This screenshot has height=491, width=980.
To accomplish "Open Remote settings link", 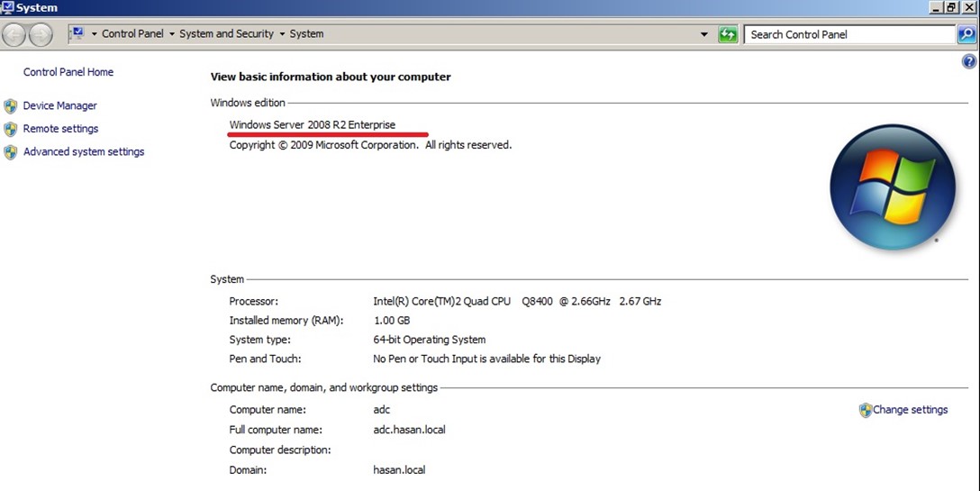I will [x=60, y=129].
